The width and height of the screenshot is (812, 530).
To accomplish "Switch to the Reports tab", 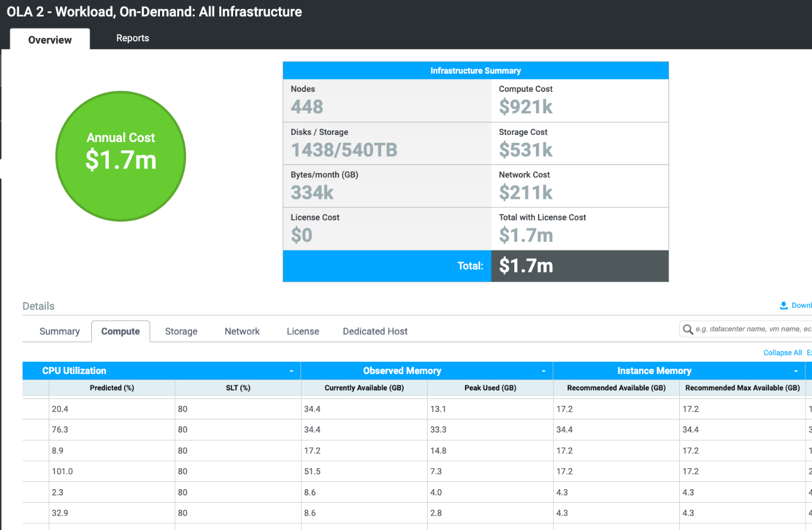I will click(132, 38).
